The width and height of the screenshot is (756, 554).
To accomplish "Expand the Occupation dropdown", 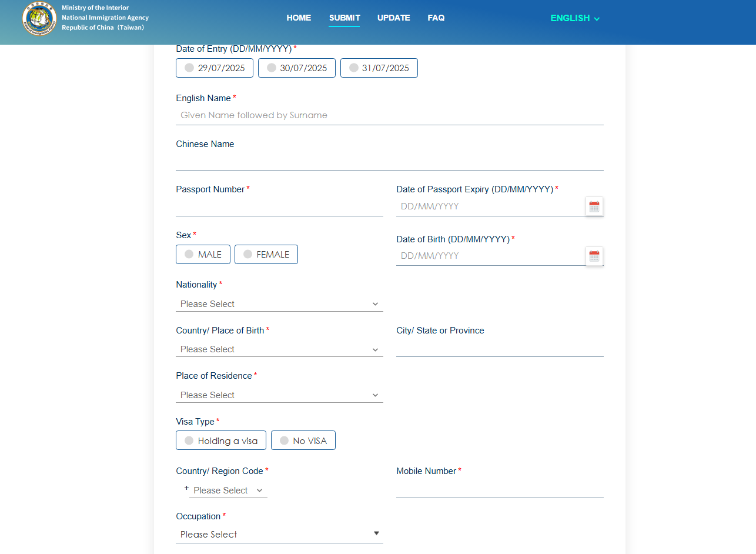I will tap(279, 535).
